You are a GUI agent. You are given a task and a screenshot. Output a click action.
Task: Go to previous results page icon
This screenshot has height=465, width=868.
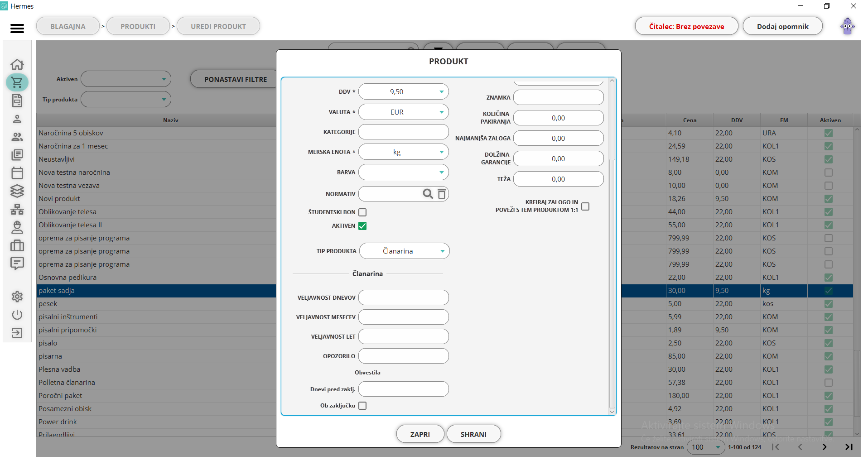coord(800,447)
